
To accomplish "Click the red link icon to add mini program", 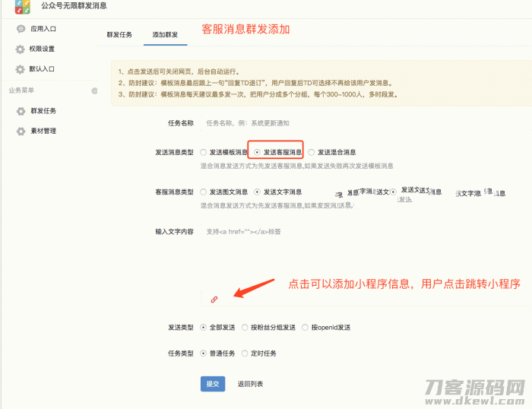I will 214,300.
